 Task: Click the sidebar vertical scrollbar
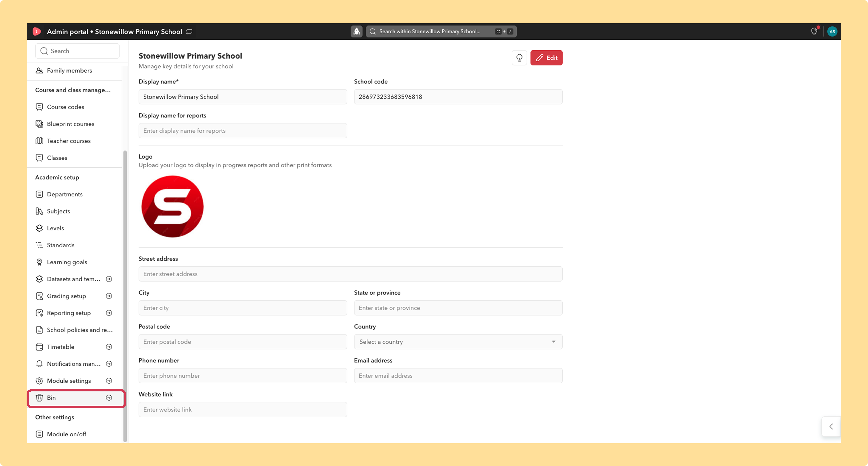tap(125, 296)
